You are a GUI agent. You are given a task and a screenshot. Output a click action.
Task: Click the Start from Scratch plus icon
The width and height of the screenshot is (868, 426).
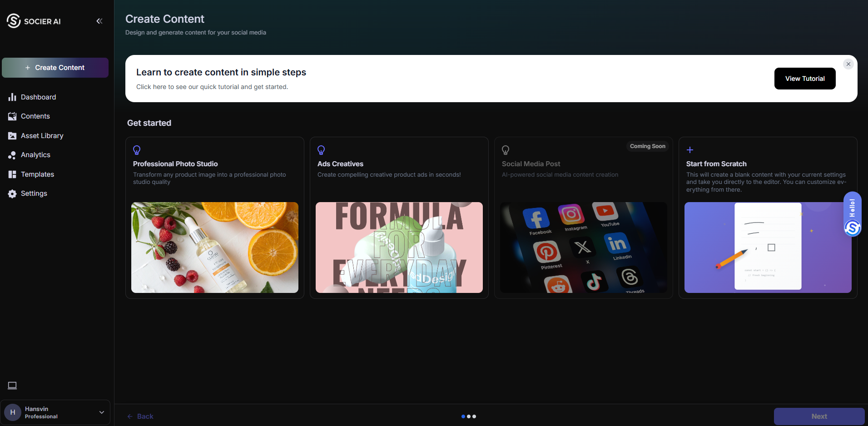(x=690, y=150)
